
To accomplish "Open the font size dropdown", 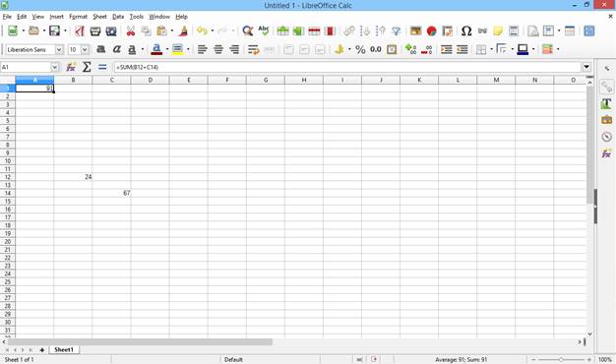I will 85,50.
